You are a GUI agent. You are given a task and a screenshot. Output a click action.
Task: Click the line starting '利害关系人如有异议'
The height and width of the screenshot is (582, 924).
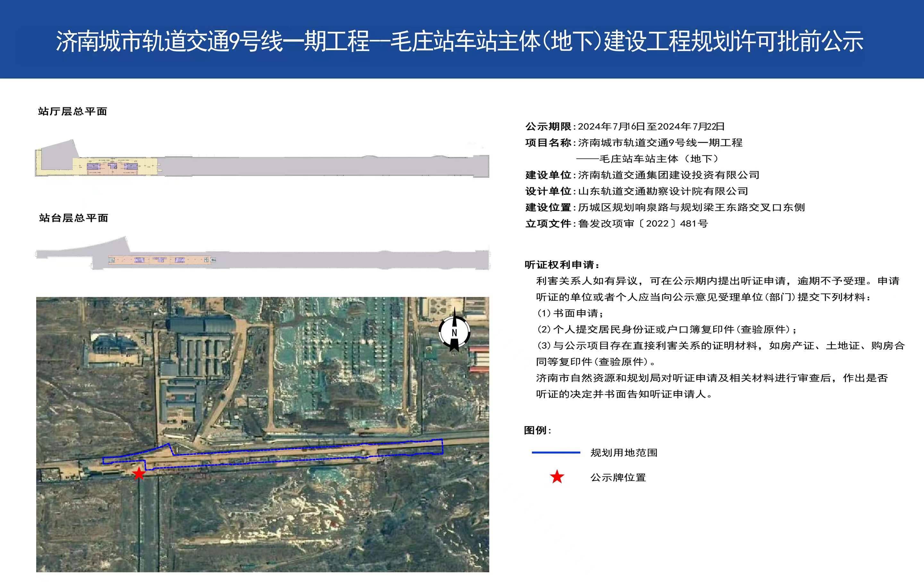coord(718,281)
